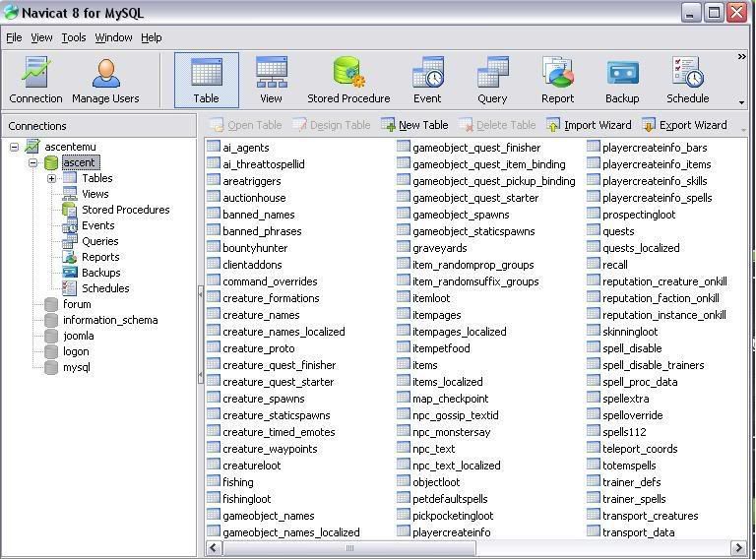
Task: Select the spell_proc_data table
Action: point(639,382)
